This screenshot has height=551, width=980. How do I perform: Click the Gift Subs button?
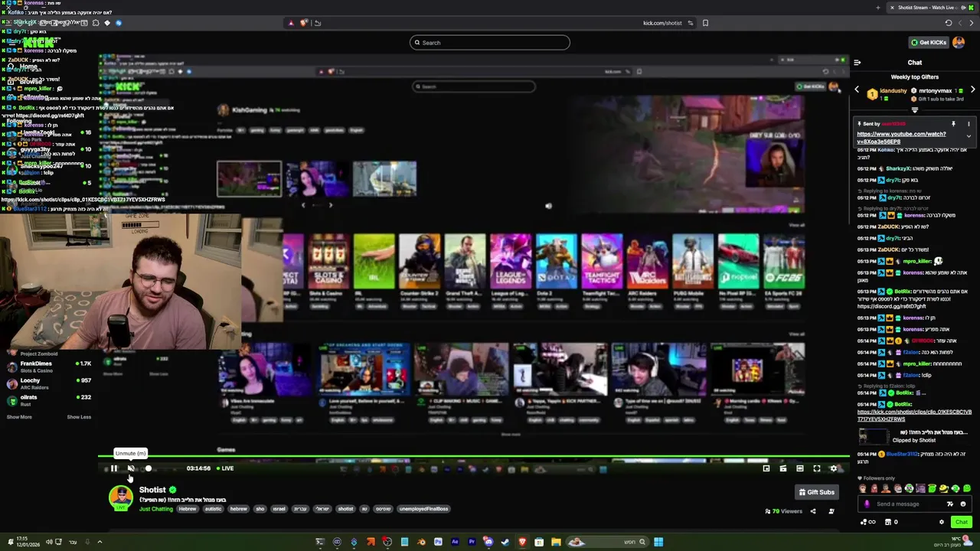[x=816, y=492]
